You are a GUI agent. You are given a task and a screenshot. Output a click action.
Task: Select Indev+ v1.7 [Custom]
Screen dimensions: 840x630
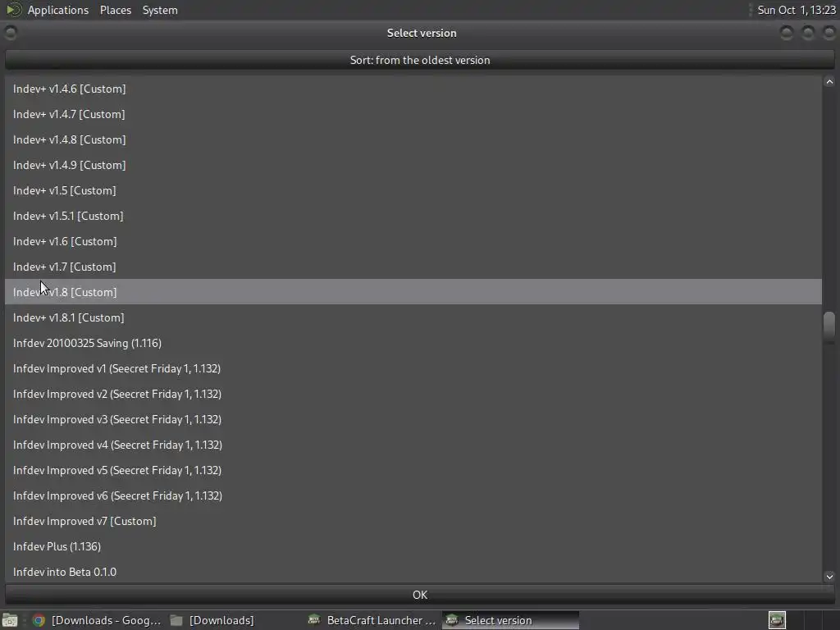click(x=413, y=267)
